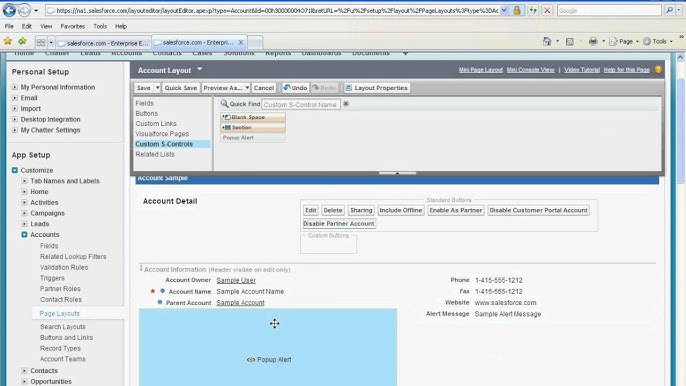686x386 pixels.
Task: Open Help for this Page link
Action: point(626,70)
